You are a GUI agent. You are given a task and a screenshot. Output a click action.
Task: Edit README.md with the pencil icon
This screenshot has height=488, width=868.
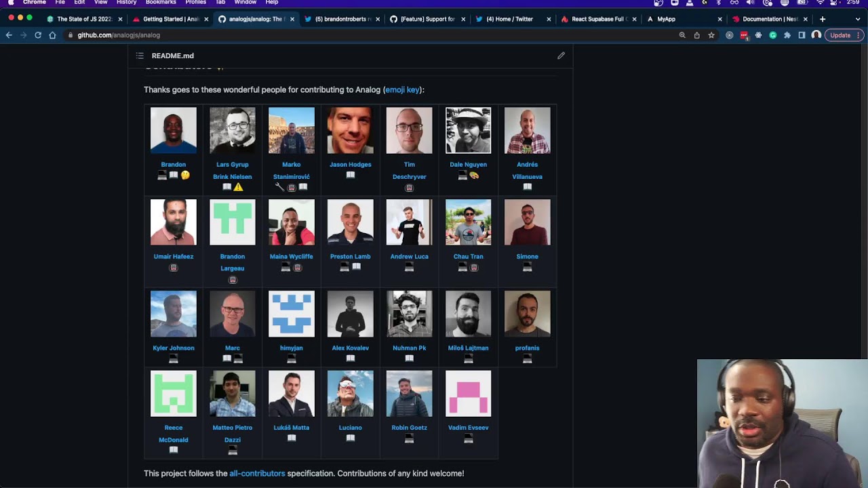561,56
